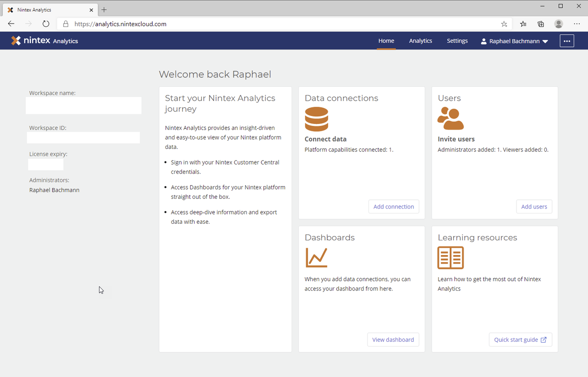Click the external link icon on Quick start guide

pyautogui.click(x=543, y=340)
